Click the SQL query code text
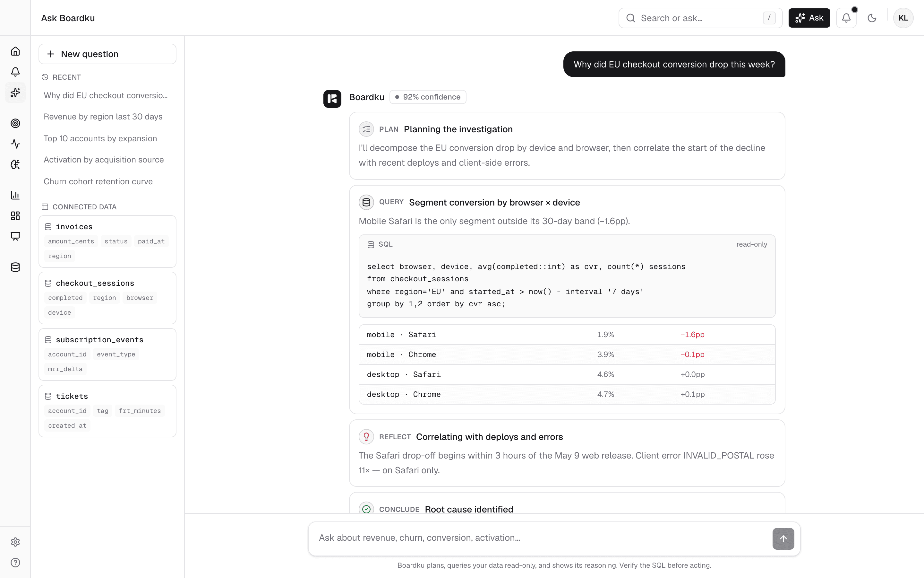Viewport: 924px width, 578px height. pyautogui.click(x=526, y=285)
